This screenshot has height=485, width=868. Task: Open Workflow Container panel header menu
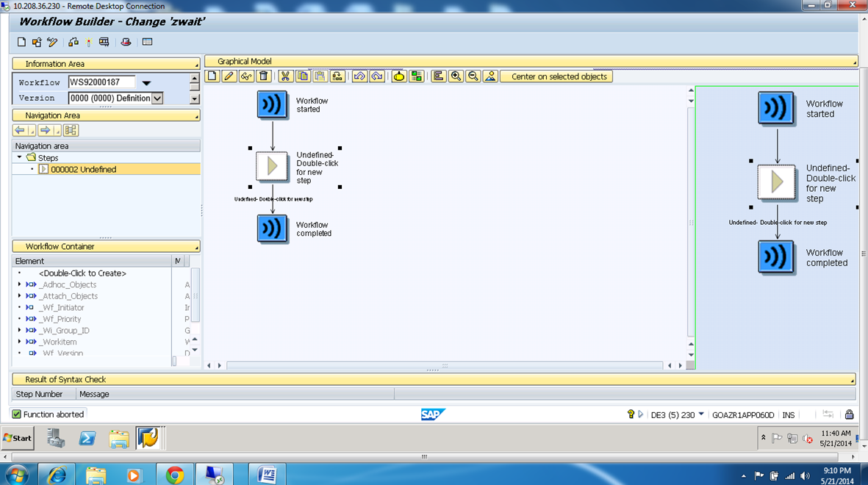coord(196,249)
